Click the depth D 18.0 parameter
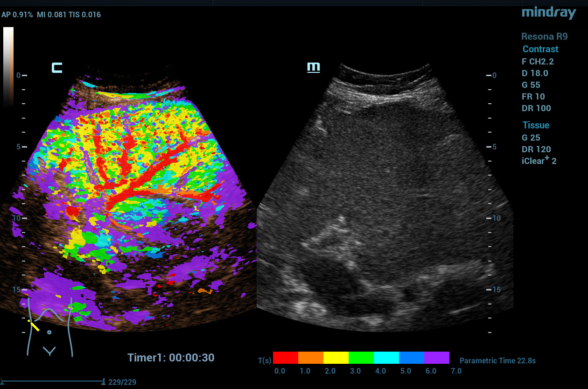 [535, 73]
